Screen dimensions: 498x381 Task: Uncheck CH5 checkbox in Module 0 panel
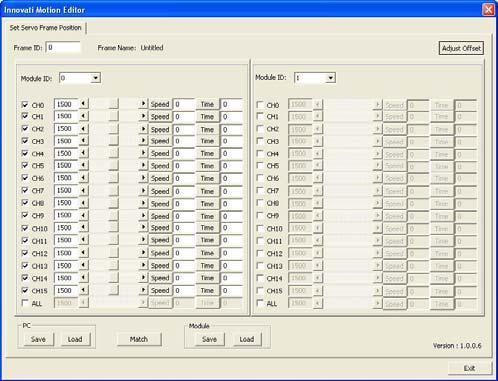pos(25,165)
